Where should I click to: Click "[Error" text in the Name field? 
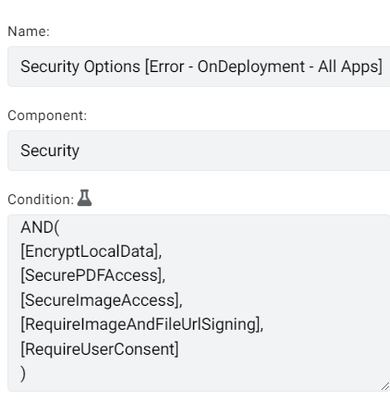[164, 67]
